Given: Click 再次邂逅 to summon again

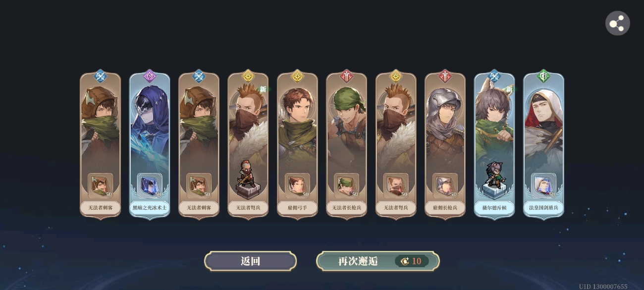Looking at the screenshot, I should point(378,261).
